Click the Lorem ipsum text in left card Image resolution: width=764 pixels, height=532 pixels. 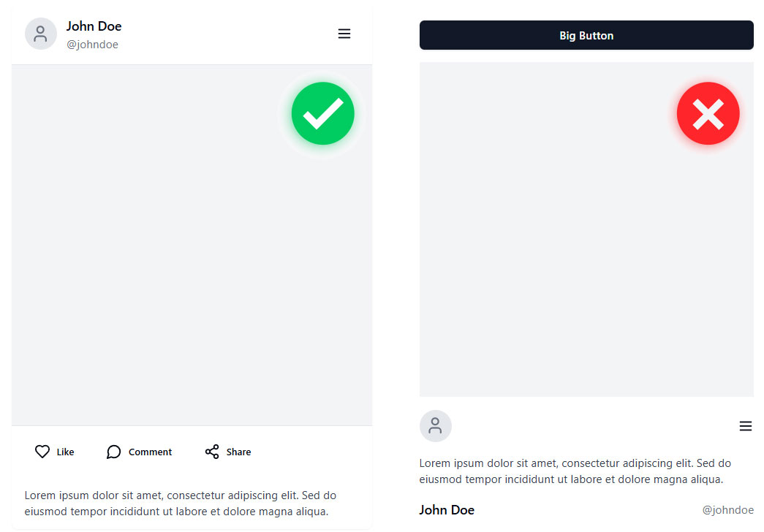[181, 503]
